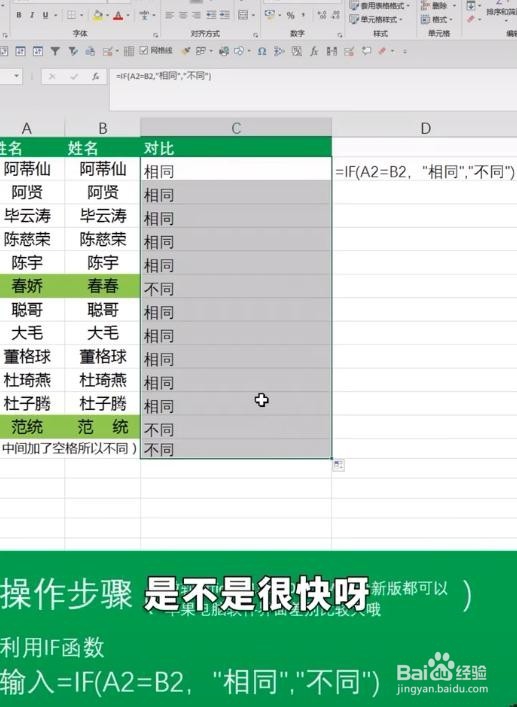Click the 对比 header cell

(236, 147)
